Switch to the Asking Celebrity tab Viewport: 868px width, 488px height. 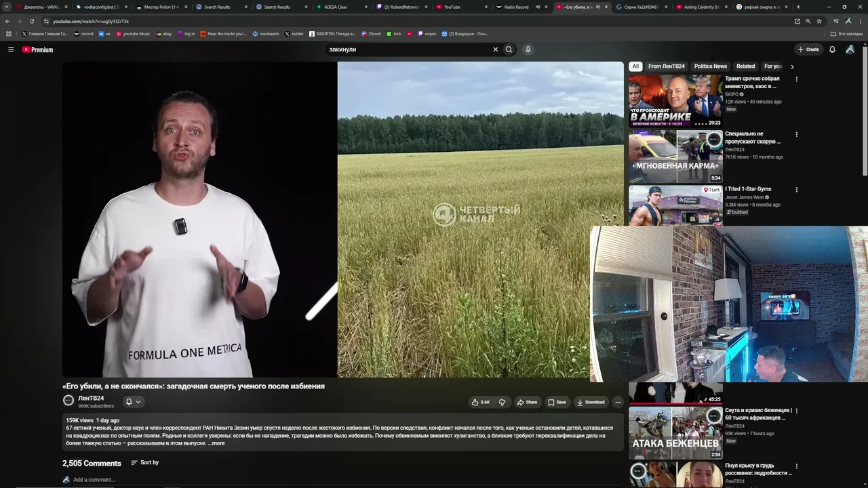(702, 7)
